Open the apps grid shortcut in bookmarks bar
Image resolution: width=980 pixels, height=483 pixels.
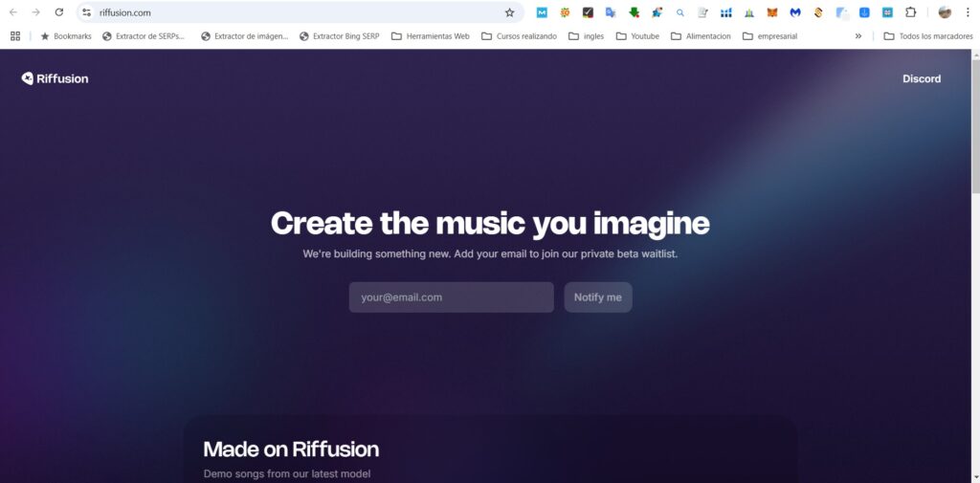pyautogui.click(x=15, y=36)
